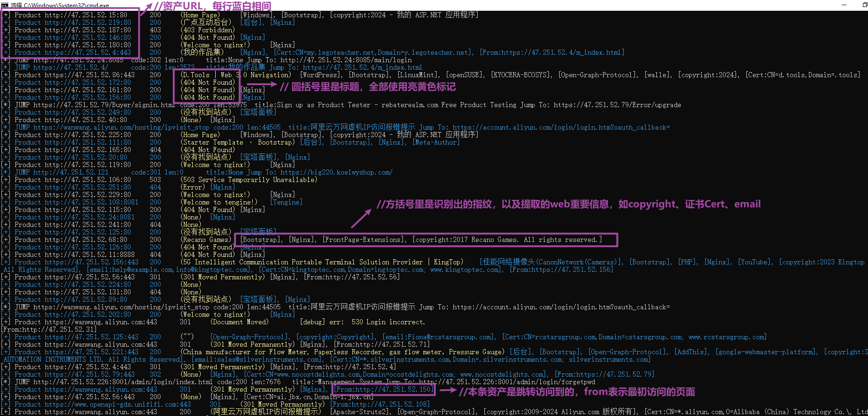Viewport: 868px width, 416px height.
Task: Select the [copyright:2017 Recano Games. All rights reserved.] text
Action: pos(507,240)
